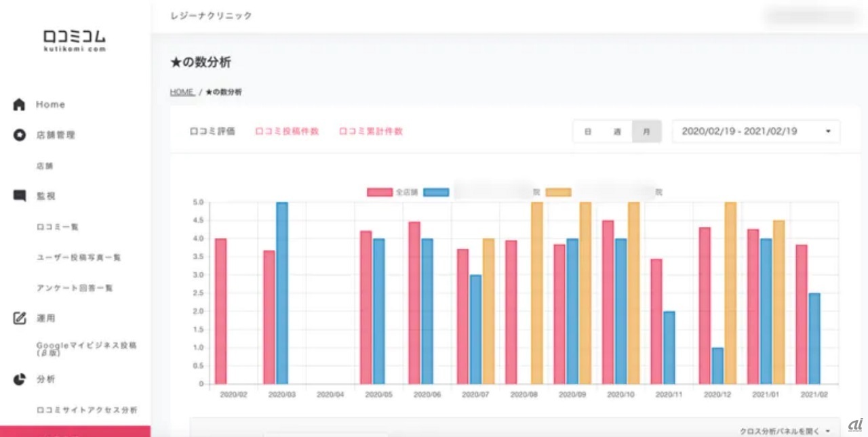Switch chart granularity to 日
This screenshot has height=437, width=868.
[x=587, y=131]
